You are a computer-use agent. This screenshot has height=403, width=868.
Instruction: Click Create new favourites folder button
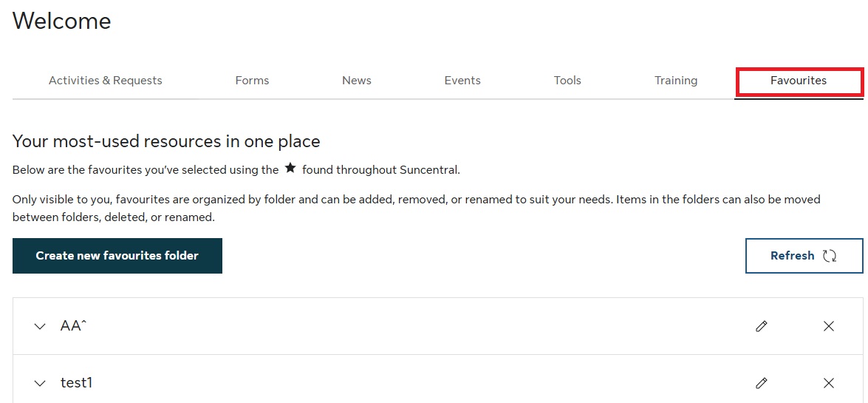(117, 256)
